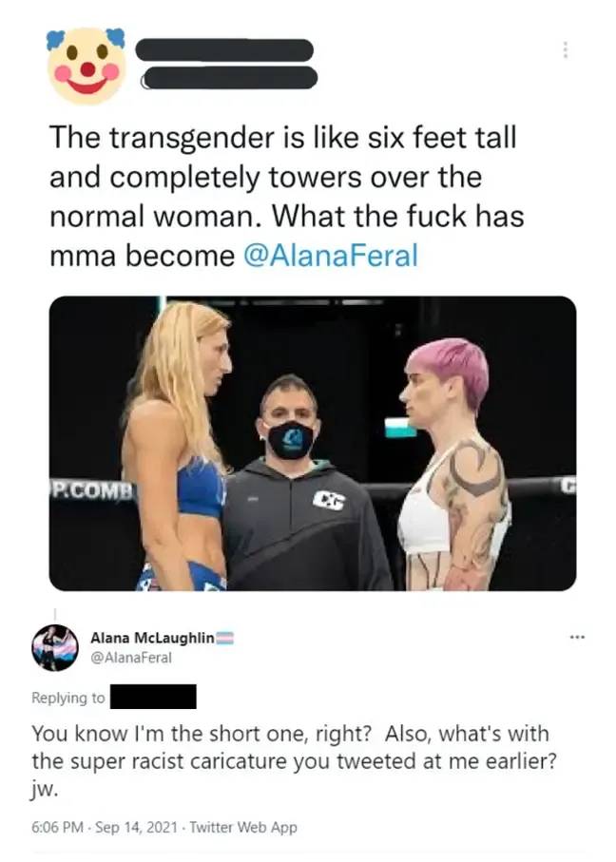The height and width of the screenshot is (862, 616).
Task: Click the trans flag emoji beside the name
Action: tap(225, 638)
